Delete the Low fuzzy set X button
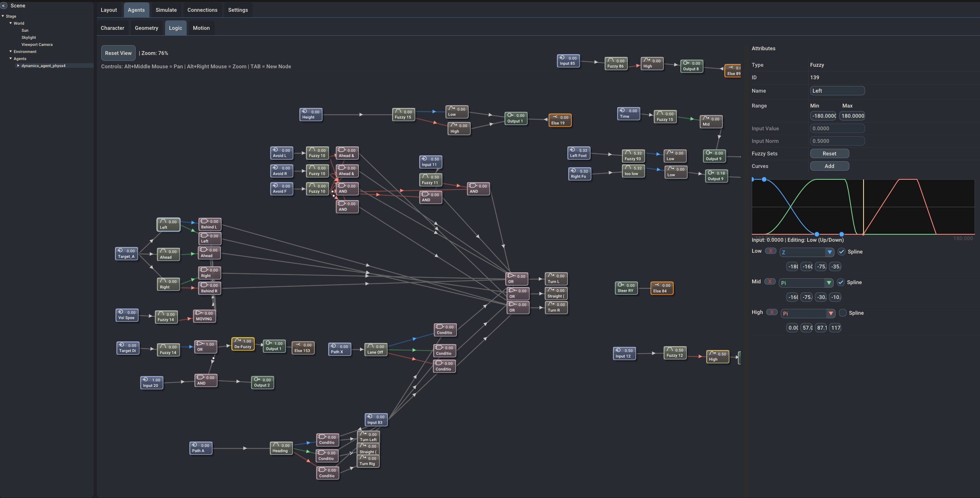Viewport: 980px width, 498px height. point(771,251)
